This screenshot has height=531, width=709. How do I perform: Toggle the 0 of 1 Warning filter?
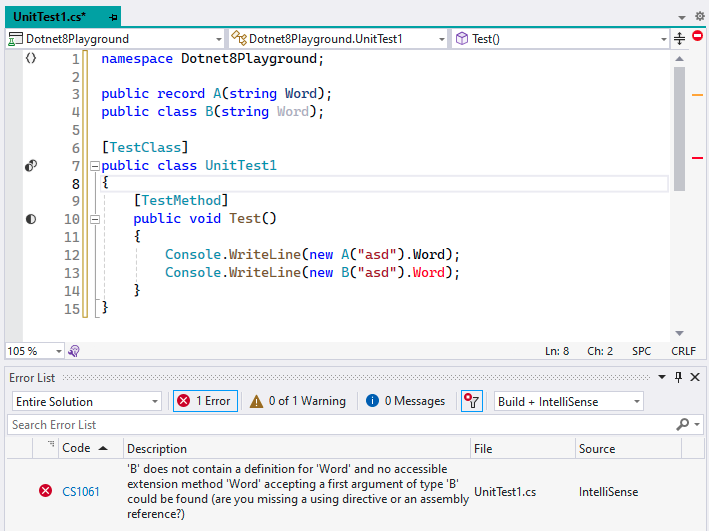pos(298,401)
